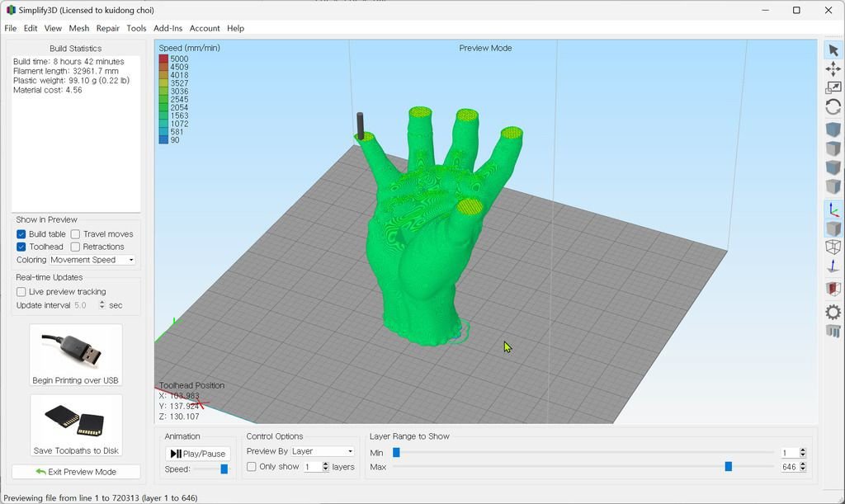Open process settings gear icon

[833, 312]
